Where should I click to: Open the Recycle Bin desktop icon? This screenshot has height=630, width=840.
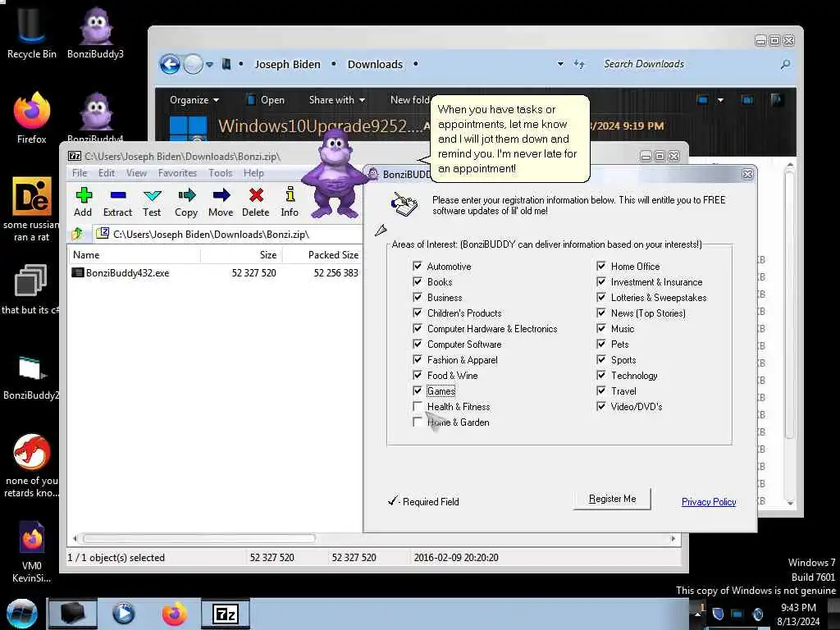32,32
